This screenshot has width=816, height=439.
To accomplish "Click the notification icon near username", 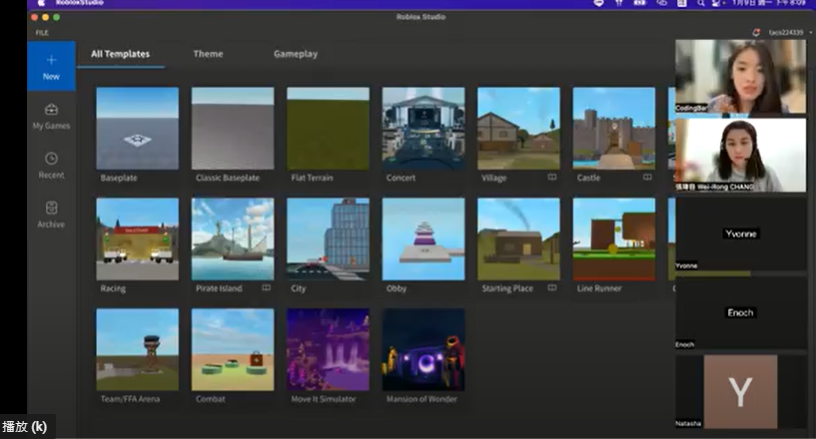I will tap(756, 32).
